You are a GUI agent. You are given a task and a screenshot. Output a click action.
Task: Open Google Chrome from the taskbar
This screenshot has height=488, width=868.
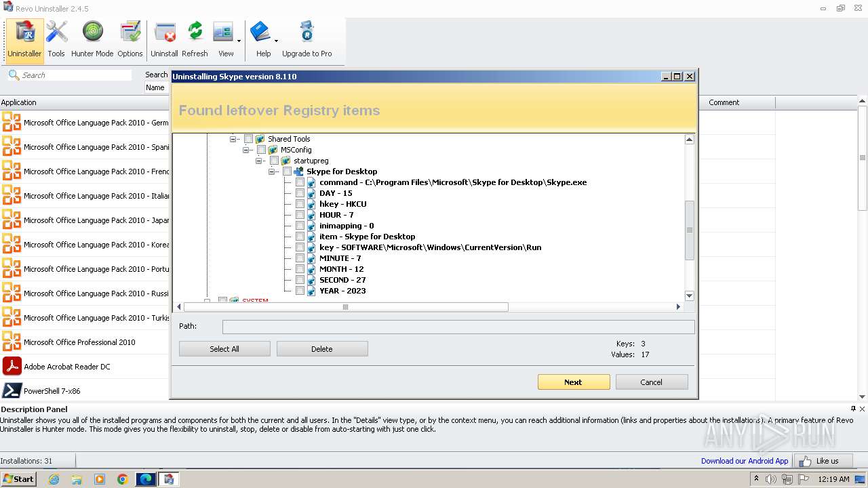pyautogui.click(x=122, y=479)
